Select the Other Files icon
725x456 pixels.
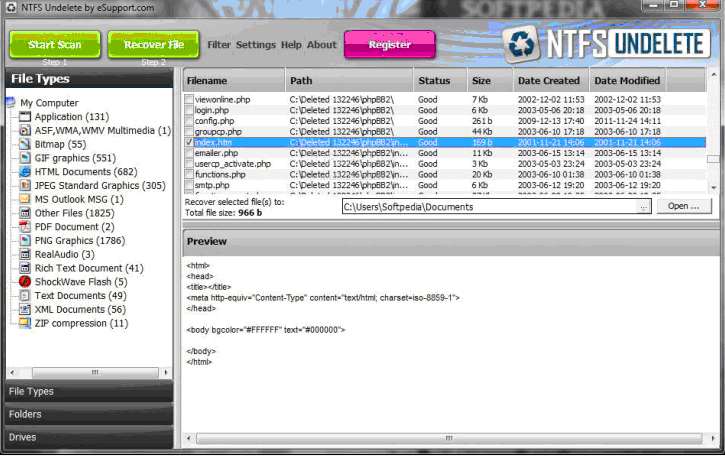25,213
